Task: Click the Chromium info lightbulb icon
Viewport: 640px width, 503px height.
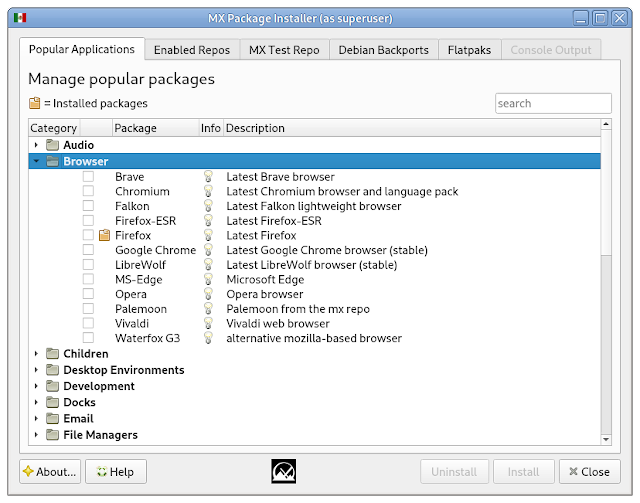Action: click(208, 191)
